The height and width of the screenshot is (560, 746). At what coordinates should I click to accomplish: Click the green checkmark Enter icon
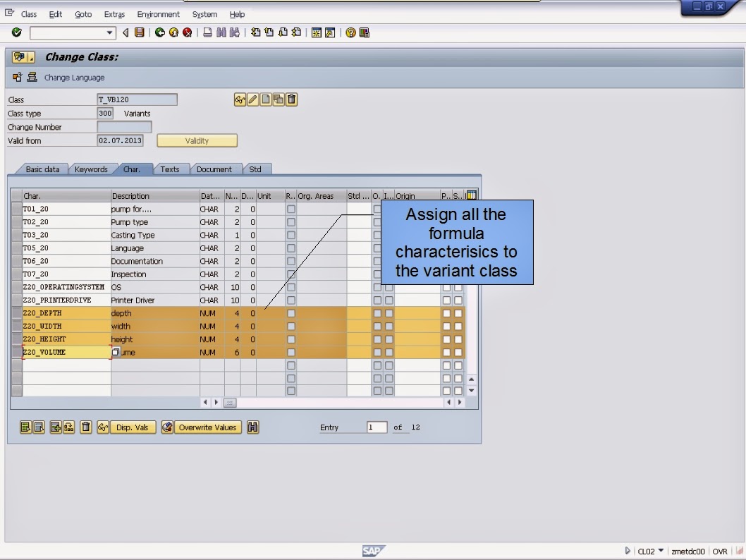[x=17, y=32]
